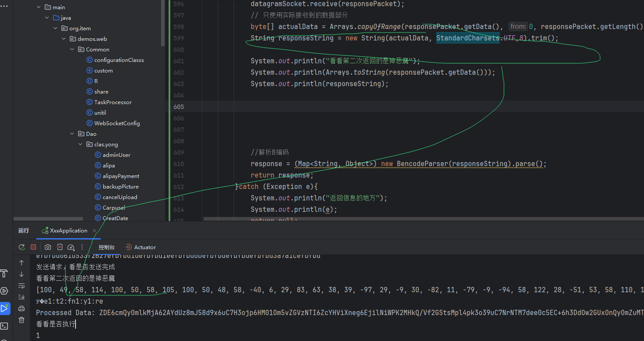Toggle the Run tool window button

(x=4, y=308)
